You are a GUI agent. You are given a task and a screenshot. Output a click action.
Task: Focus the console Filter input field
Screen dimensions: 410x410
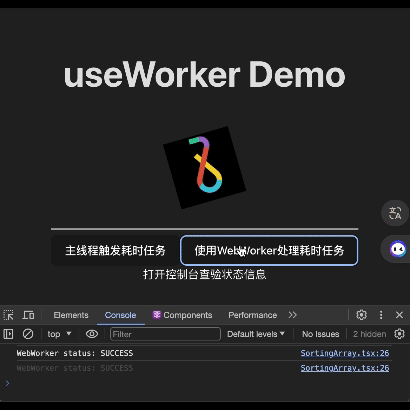coord(165,334)
